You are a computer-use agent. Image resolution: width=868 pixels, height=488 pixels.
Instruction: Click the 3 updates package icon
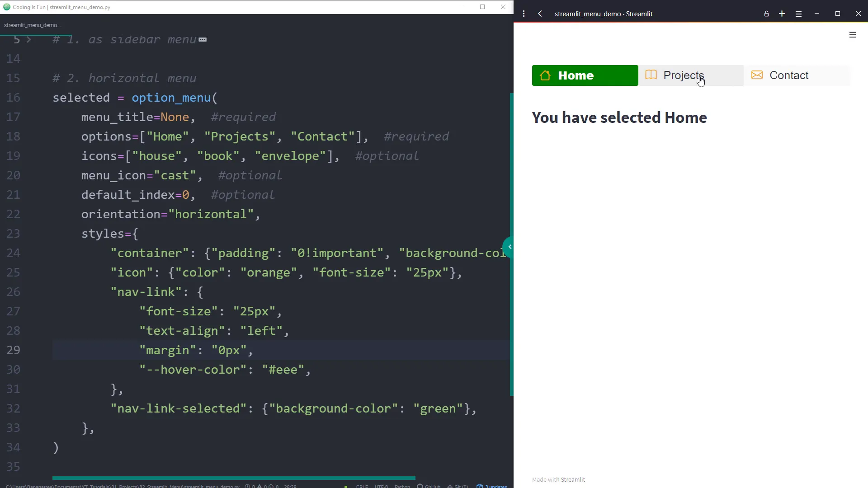click(492, 486)
